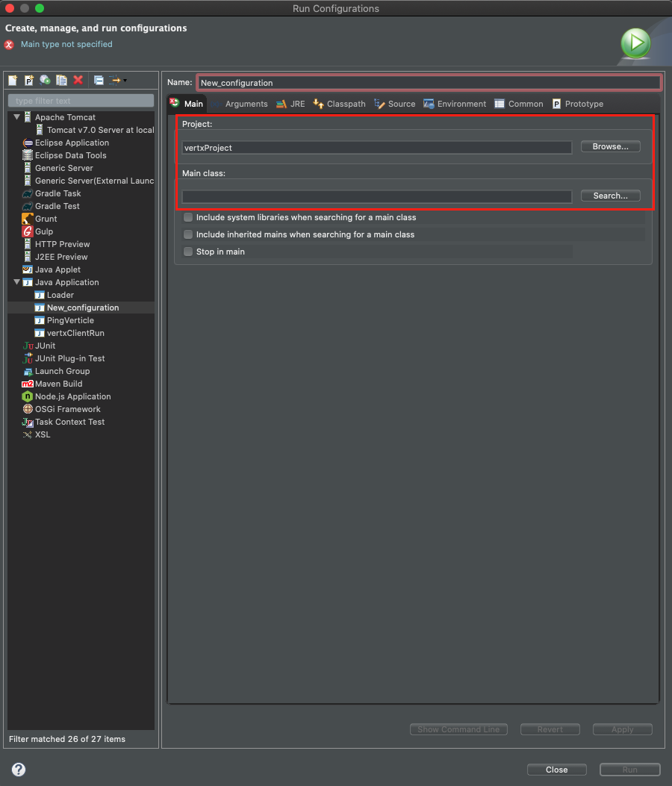Screen dimensions: 672x786
Task: Enable include inherited mains checkbox
Action: [x=188, y=234]
